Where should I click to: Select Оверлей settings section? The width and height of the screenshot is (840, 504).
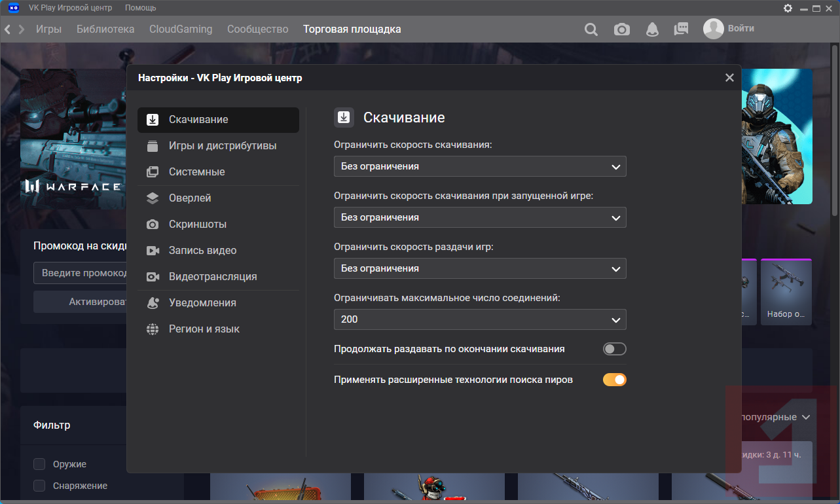218,198
